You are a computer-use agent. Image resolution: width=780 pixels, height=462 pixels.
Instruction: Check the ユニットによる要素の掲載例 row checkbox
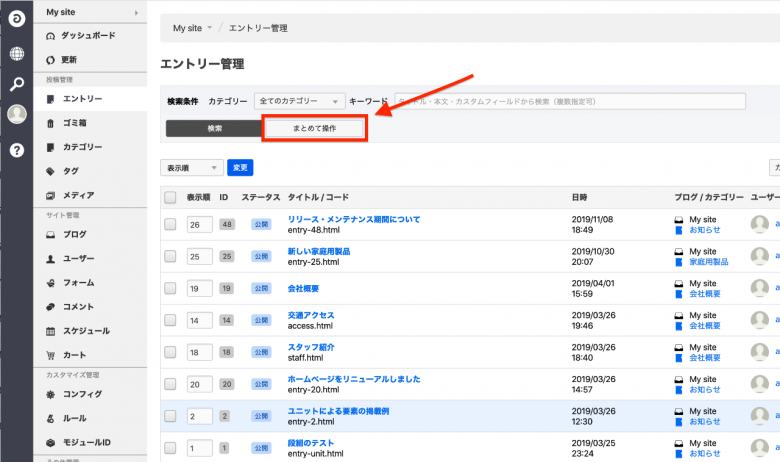[x=170, y=416]
